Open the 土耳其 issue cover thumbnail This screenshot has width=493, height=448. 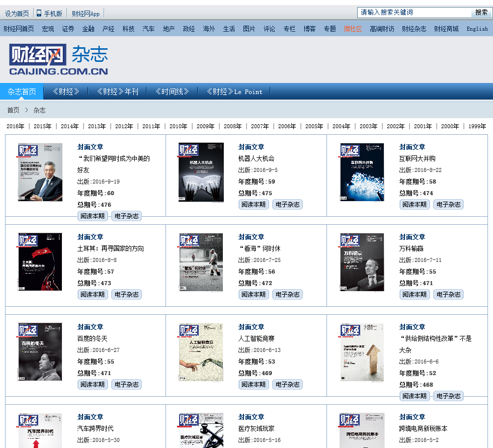40,261
